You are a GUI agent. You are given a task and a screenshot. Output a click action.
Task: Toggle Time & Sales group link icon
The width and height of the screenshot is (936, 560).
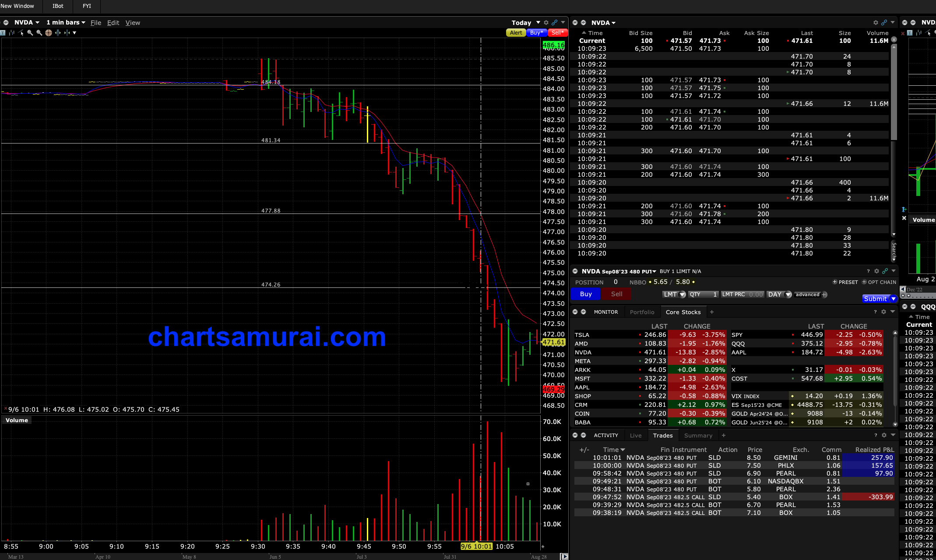884,23
